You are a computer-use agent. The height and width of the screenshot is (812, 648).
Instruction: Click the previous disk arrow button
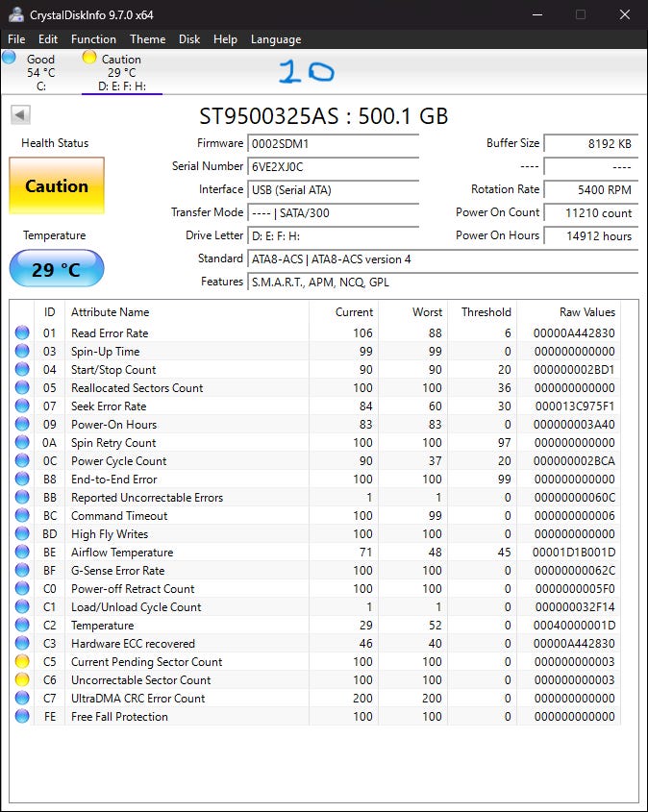pos(20,115)
